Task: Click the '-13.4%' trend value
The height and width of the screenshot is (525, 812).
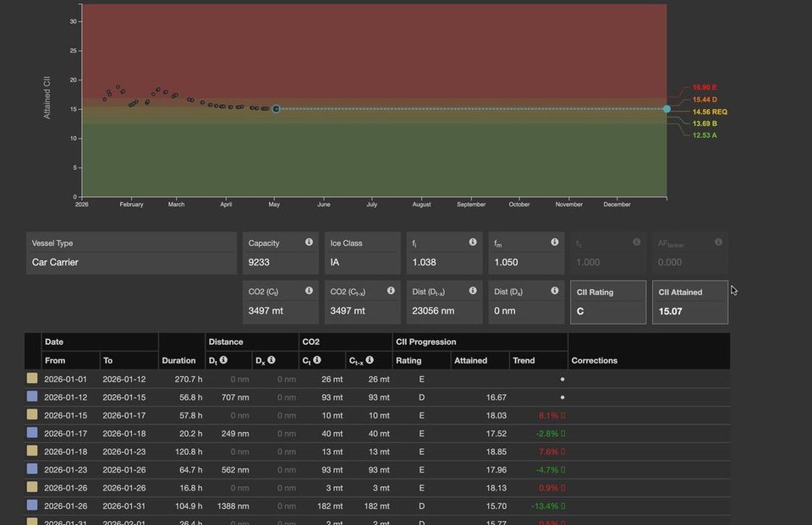Action: 548,506
